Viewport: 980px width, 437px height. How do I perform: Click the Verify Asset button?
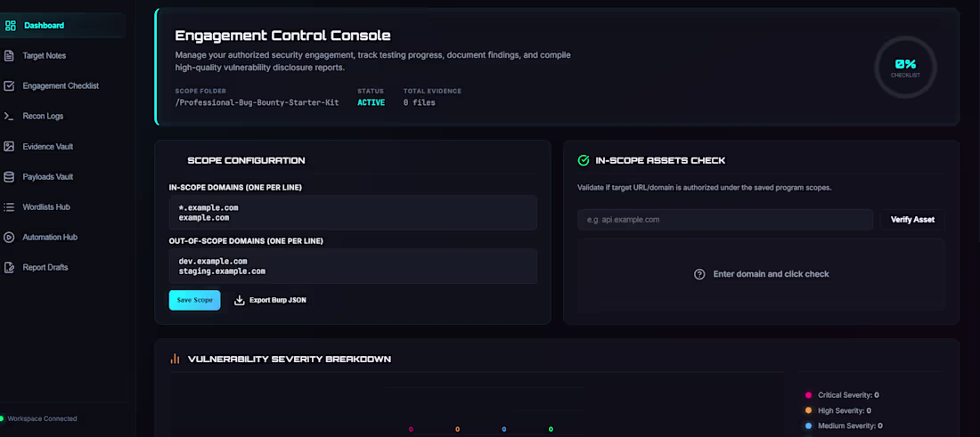912,220
